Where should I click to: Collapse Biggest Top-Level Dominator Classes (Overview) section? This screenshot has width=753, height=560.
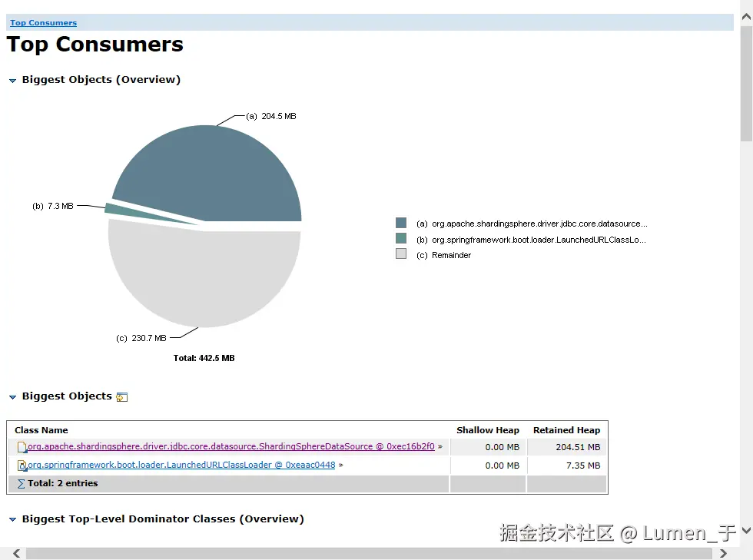click(x=12, y=519)
